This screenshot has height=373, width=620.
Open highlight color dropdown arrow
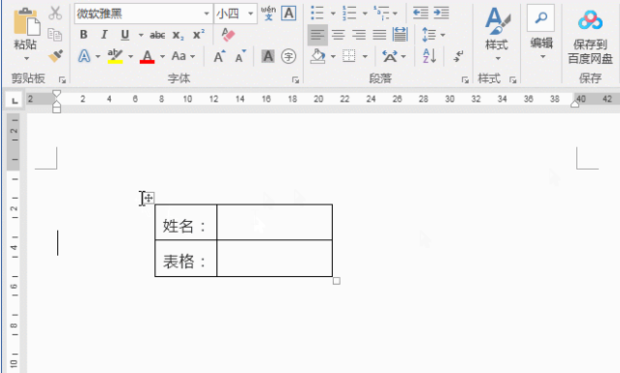click(130, 57)
